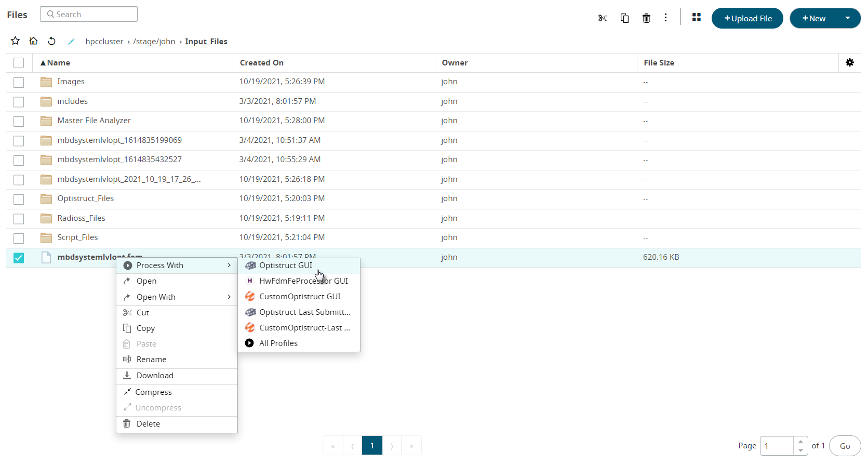The height and width of the screenshot is (465, 868).
Task: Check the Radioss_Files checkbox
Action: click(19, 219)
